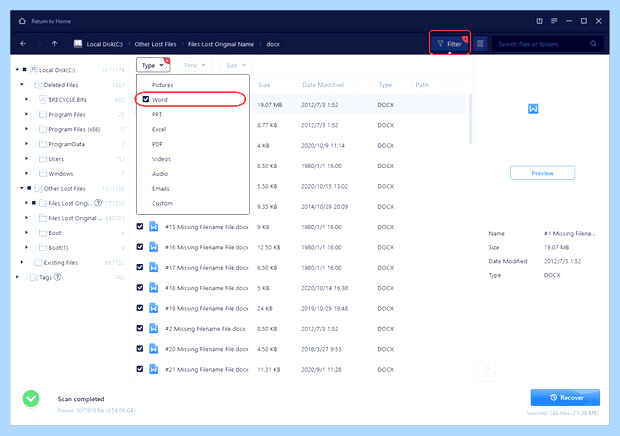Select Program Files (x86) in tree
620x436 pixels.
(x=74, y=129)
